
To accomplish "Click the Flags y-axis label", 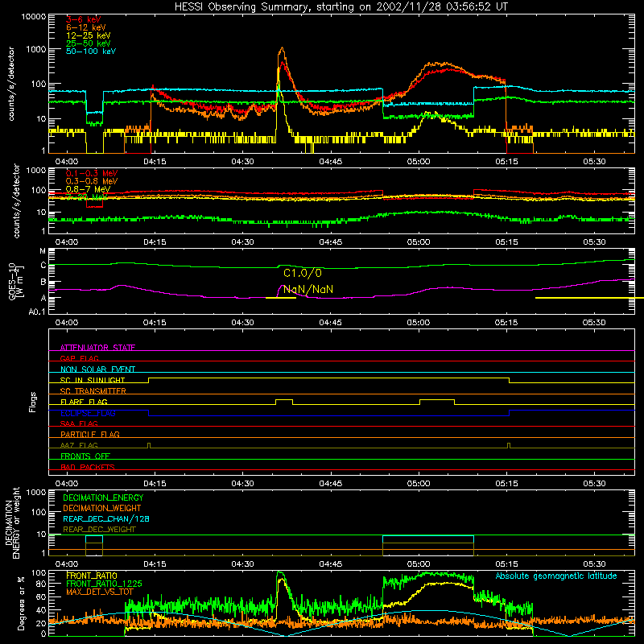I will (x=33, y=402).
